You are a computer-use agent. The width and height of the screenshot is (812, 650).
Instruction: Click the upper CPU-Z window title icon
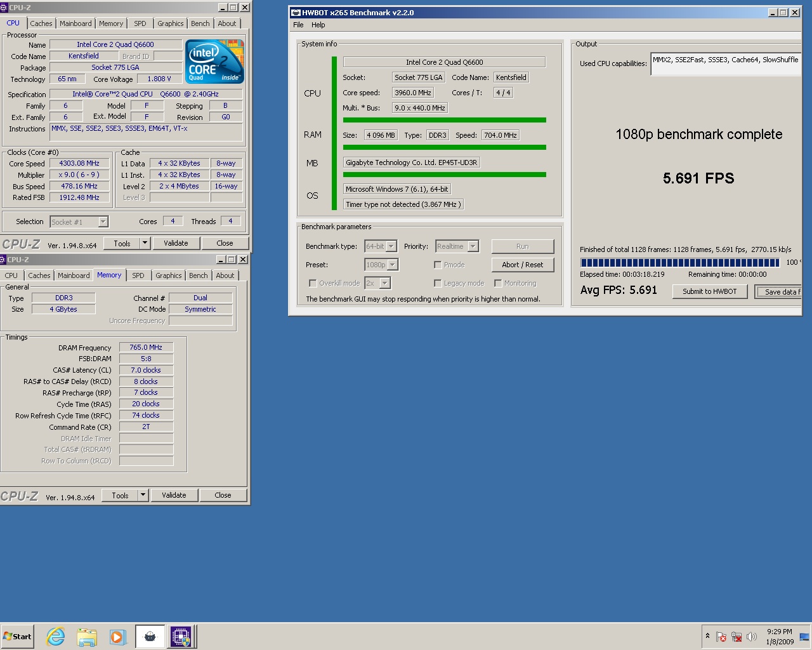pyautogui.click(x=4, y=8)
